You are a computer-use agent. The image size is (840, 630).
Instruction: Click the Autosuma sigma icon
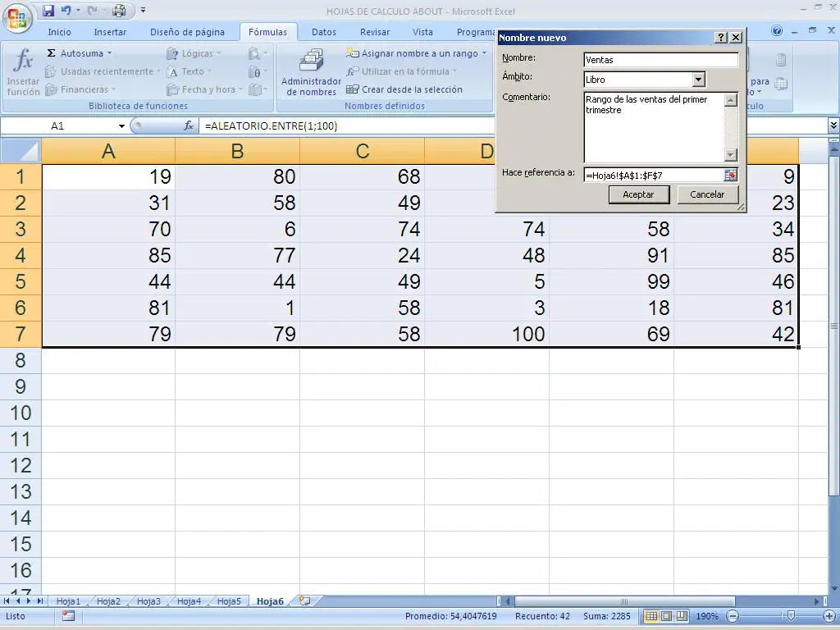[52, 53]
